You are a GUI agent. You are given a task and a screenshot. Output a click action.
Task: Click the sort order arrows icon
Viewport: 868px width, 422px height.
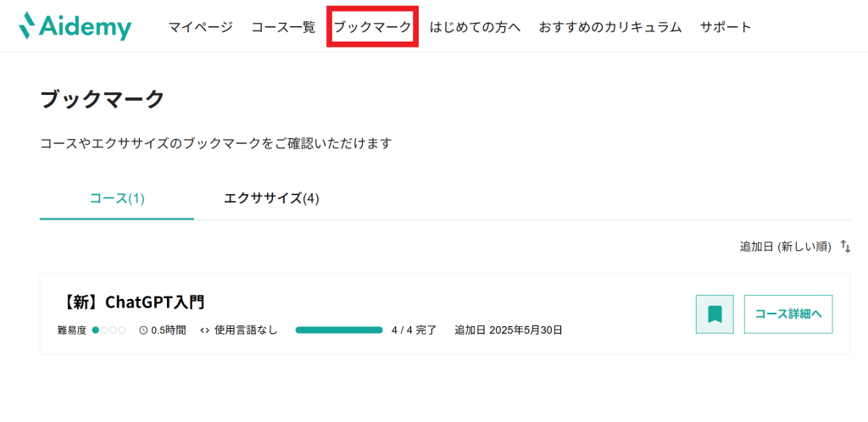point(845,246)
